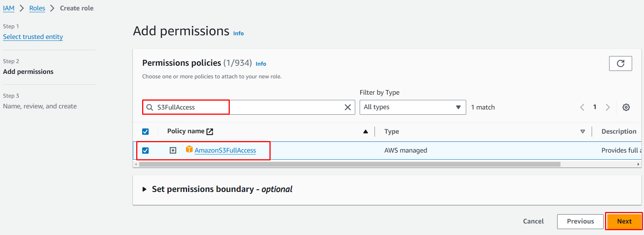Click the Previous button
Viewport: 644px width, 235px height.
(580, 221)
